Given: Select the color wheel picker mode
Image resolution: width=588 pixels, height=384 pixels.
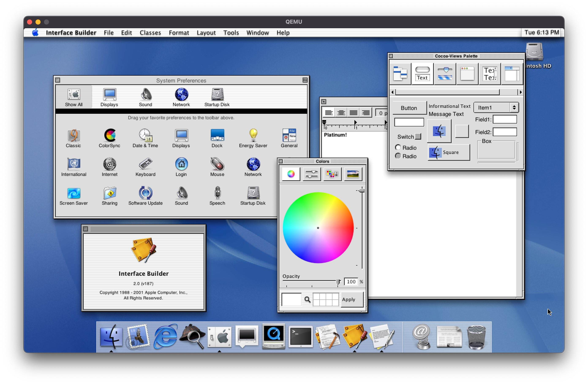Looking at the screenshot, I should pos(291,174).
